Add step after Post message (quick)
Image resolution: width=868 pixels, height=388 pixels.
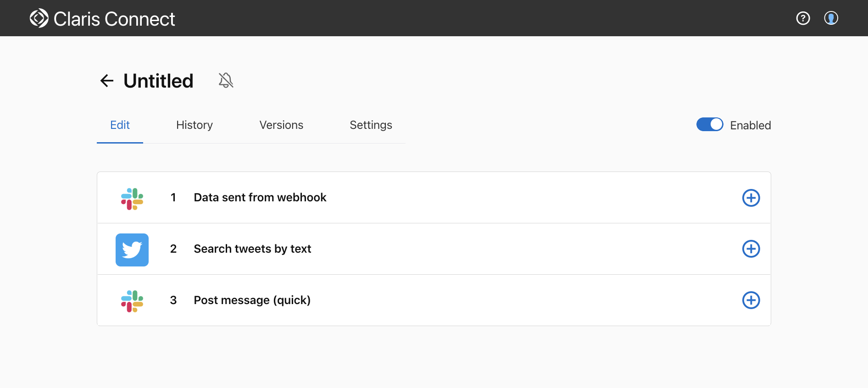tap(751, 300)
